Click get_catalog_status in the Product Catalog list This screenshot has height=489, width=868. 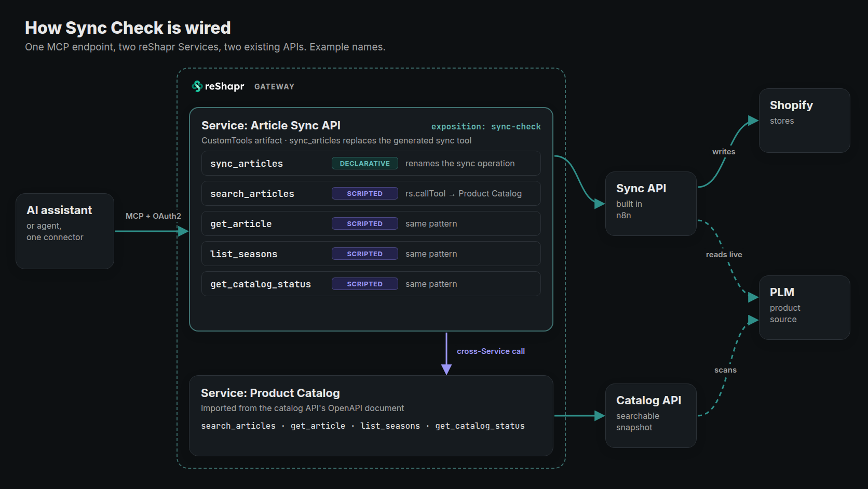(x=480, y=426)
